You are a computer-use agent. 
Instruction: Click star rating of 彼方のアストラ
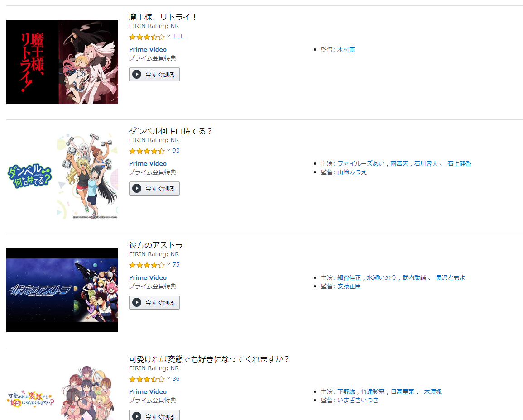147,265
